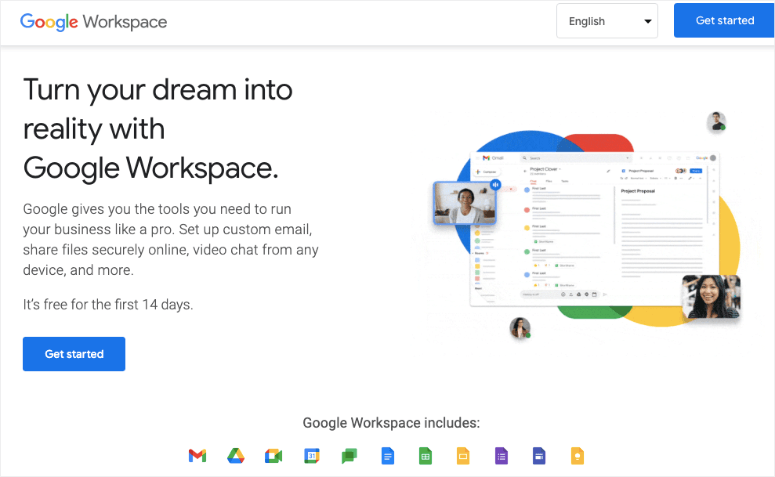Click the Google Sheets icon
Image resolution: width=775 pixels, height=477 pixels.
coord(425,456)
